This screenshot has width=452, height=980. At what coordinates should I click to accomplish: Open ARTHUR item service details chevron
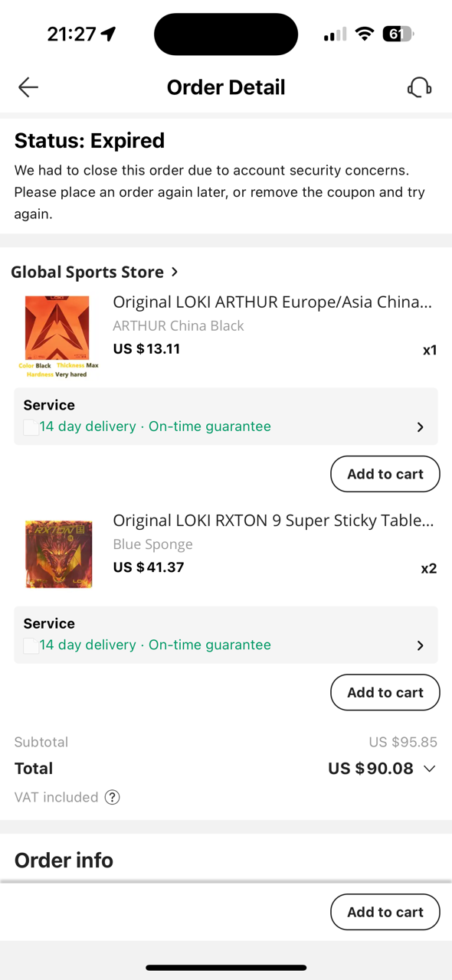[x=420, y=427]
